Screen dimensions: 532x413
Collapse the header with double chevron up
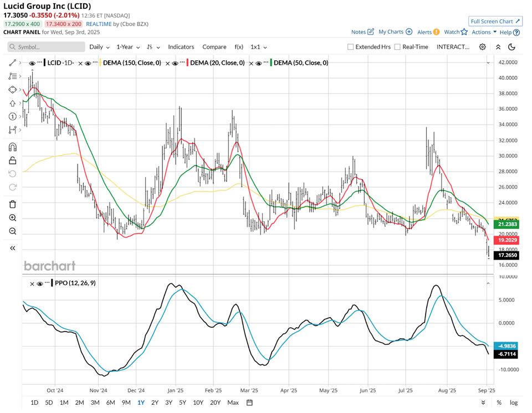(x=498, y=47)
